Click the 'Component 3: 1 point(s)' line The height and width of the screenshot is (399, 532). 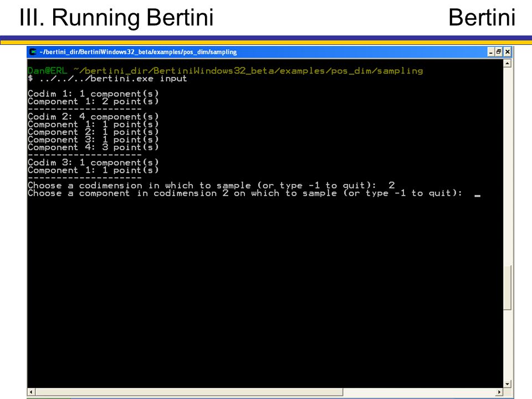93,140
